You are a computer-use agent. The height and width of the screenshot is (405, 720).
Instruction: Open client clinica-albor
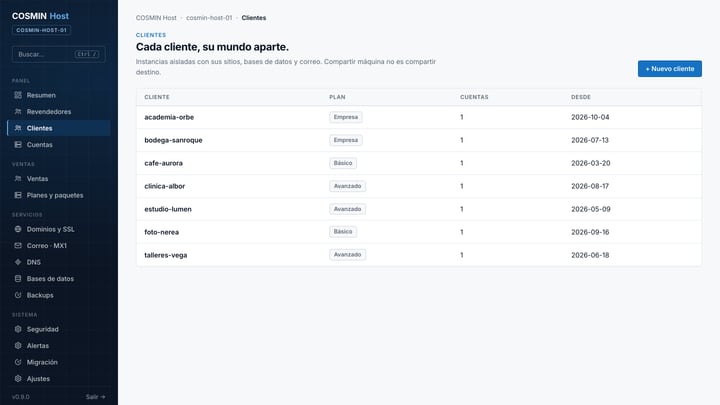pos(164,186)
